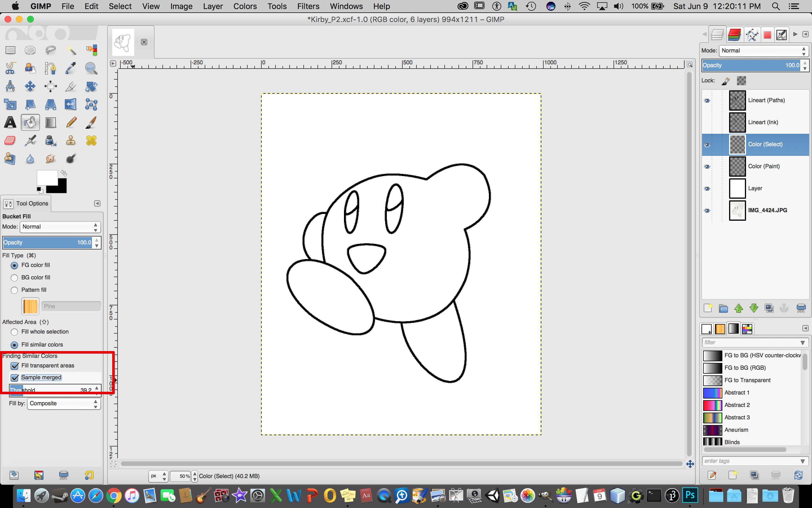The width and height of the screenshot is (812, 508).
Task: Hide the Color (Select) layer
Action: tap(707, 145)
